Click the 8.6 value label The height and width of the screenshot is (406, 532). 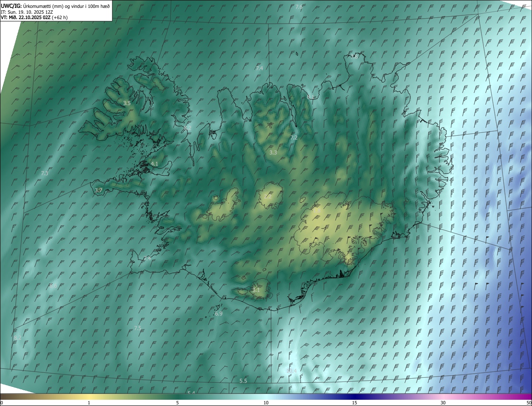tap(53, 286)
